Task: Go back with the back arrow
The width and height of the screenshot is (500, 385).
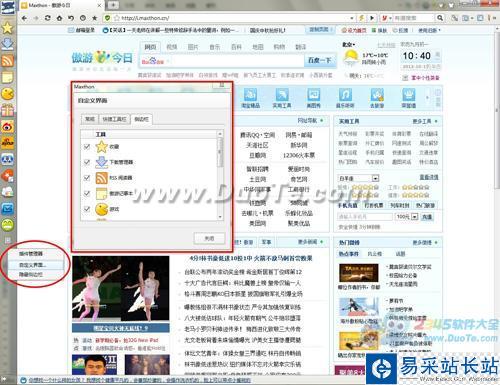Action: (x=24, y=18)
